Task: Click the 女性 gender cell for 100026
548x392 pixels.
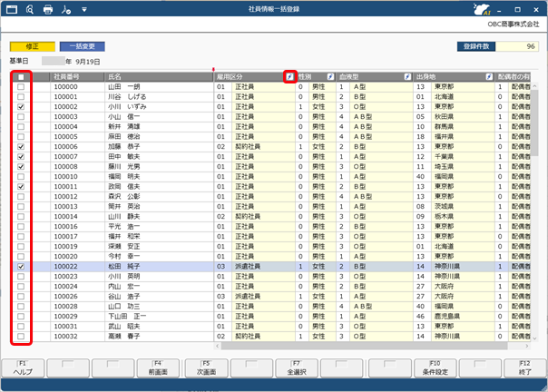Action: [322, 296]
